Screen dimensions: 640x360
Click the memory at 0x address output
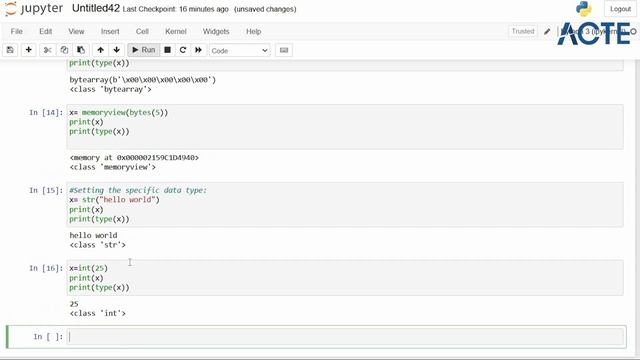click(134, 158)
